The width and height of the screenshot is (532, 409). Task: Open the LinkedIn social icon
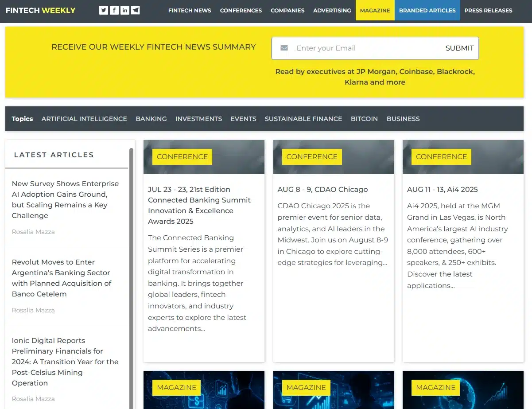click(x=125, y=10)
